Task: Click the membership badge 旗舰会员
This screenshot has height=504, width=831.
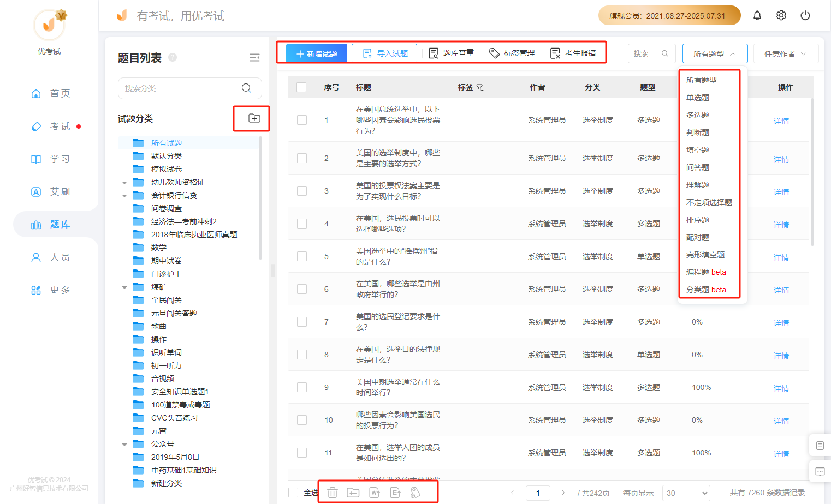Action: tap(669, 15)
